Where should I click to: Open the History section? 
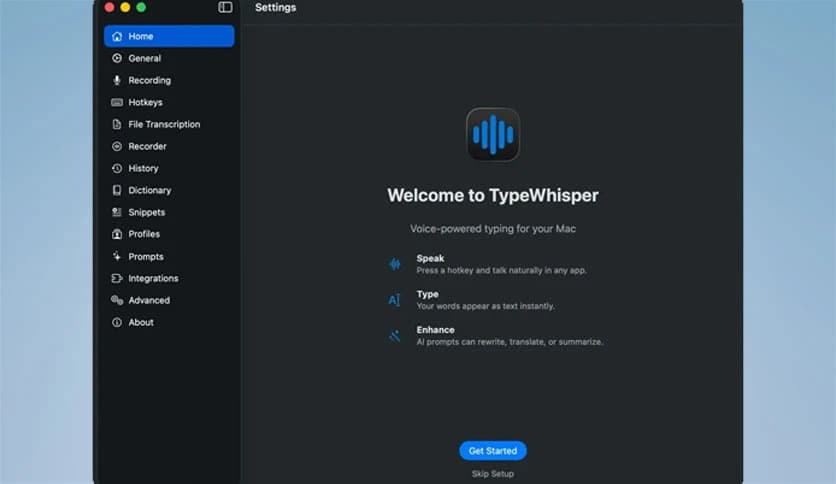pos(169,168)
